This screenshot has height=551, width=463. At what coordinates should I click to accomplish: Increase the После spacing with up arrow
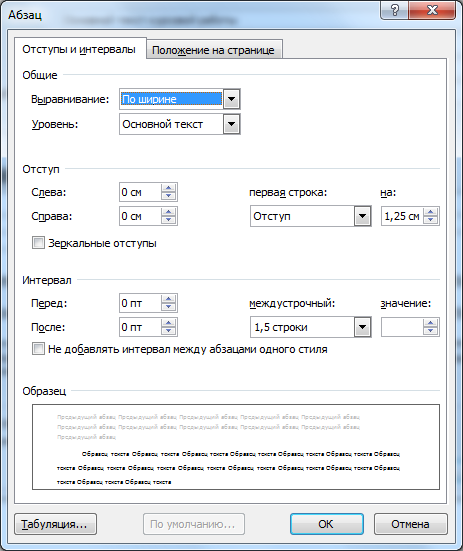click(x=169, y=323)
